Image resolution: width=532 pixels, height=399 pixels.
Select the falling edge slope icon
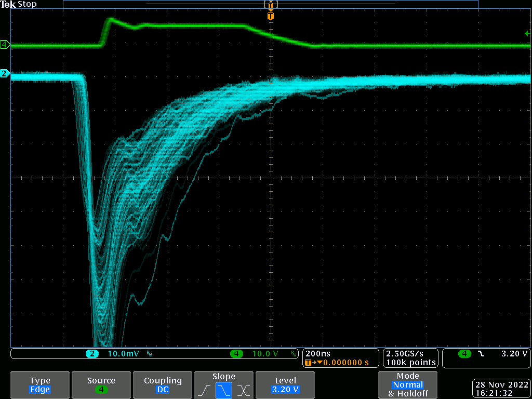point(223,390)
